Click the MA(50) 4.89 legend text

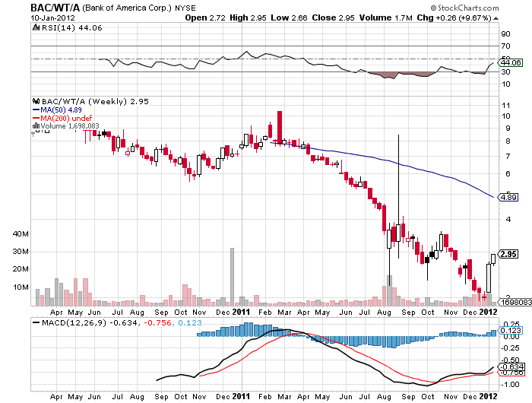(x=61, y=109)
